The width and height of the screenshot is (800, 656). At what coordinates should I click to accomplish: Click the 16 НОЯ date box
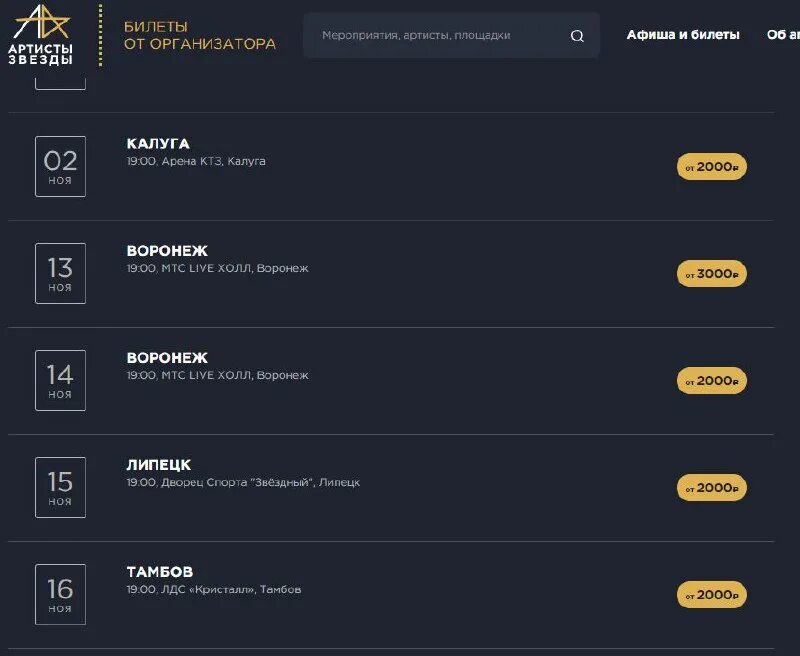[60, 594]
